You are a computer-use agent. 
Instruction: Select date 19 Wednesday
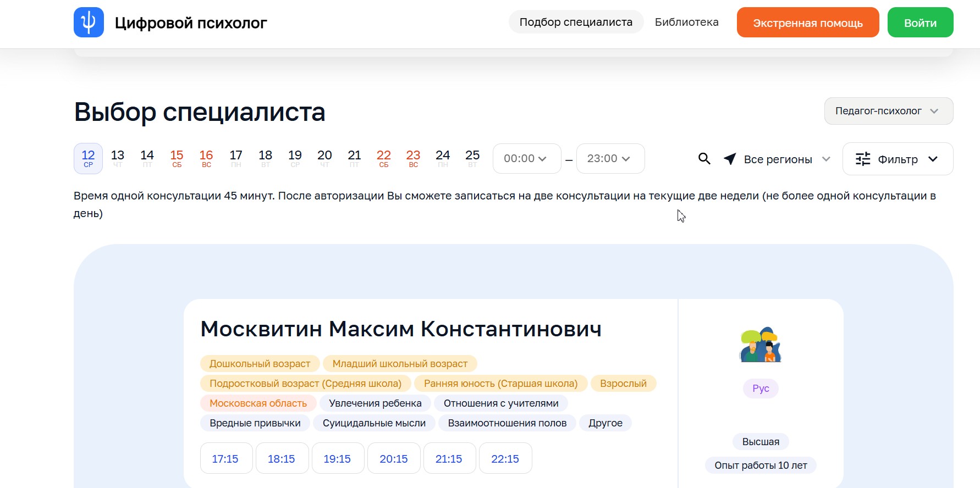(x=295, y=158)
